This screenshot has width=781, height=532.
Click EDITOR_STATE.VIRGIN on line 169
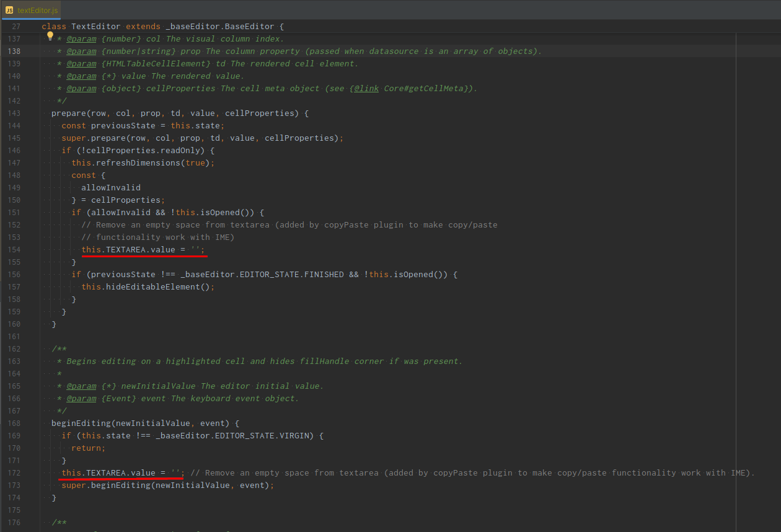tap(265, 435)
